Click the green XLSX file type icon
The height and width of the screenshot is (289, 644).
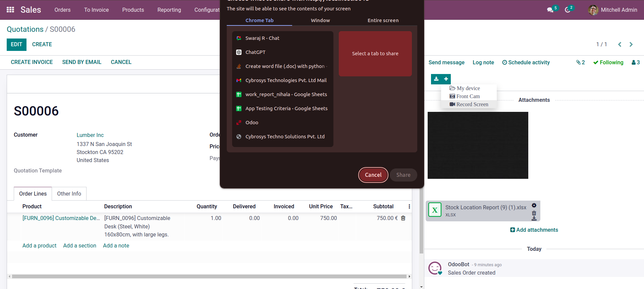435,210
